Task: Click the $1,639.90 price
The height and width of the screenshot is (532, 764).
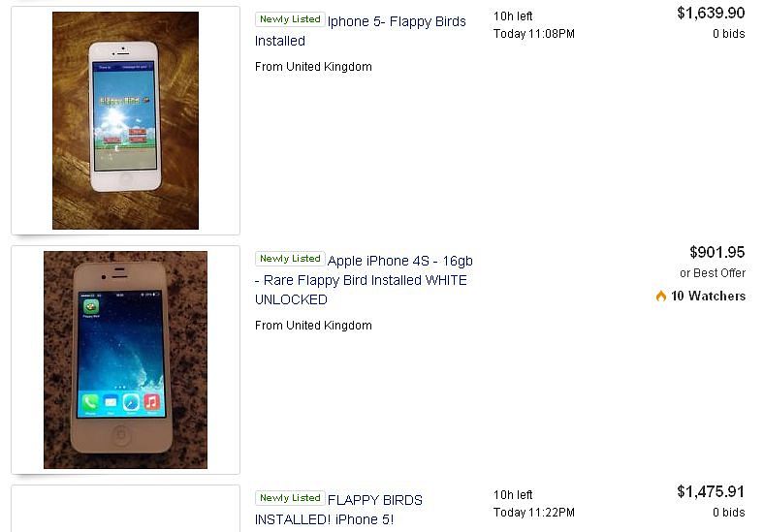Action: (711, 14)
